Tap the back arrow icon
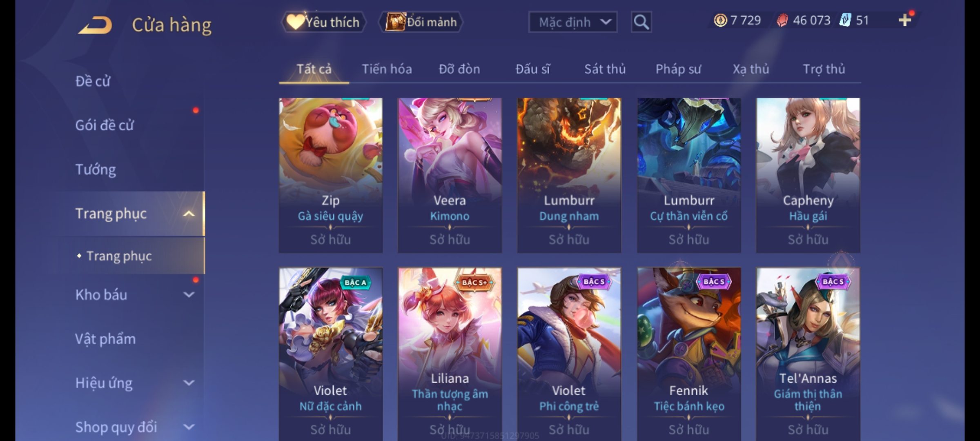The width and height of the screenshot is (980, 441). click(x=96, y=25)
